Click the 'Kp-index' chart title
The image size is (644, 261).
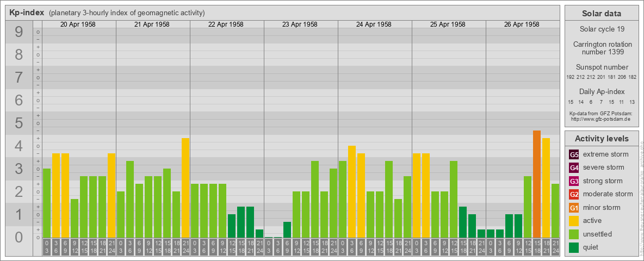click(27, 13)
